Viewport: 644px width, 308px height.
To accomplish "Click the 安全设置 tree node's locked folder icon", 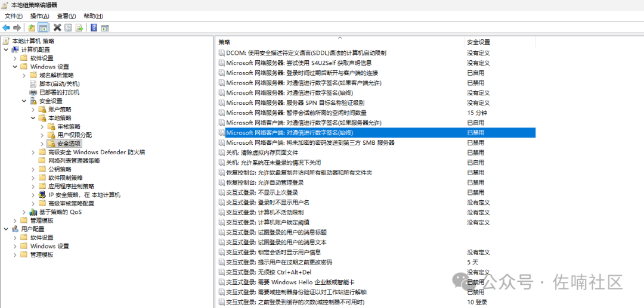I will pos(33,101).
